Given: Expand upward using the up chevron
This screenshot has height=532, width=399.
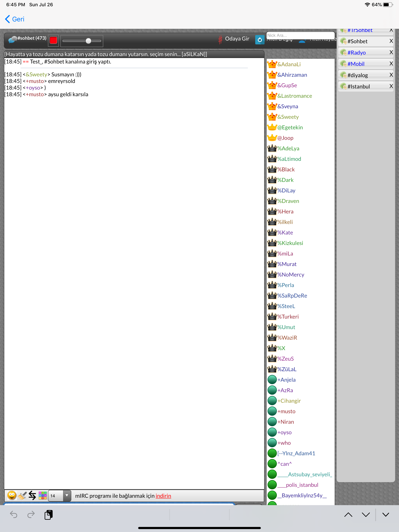Looking at the screenshot, I should tap(349, 515).
